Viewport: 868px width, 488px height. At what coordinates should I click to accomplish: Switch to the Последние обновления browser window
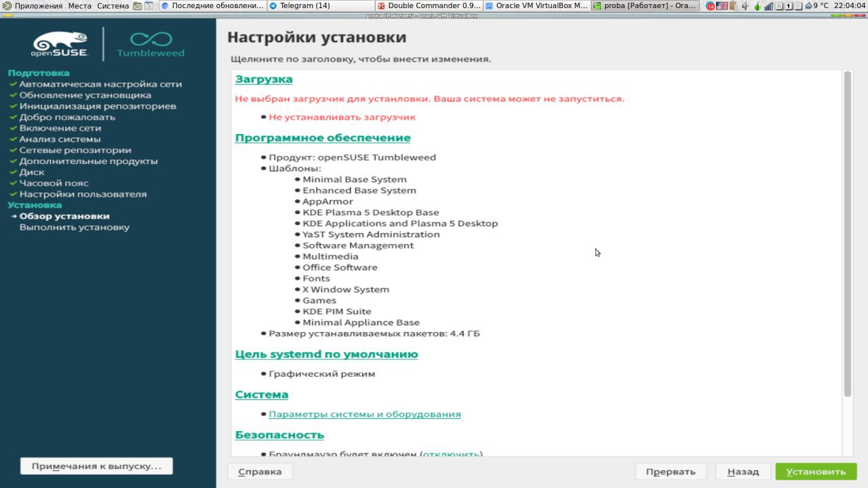coord(212,5)
